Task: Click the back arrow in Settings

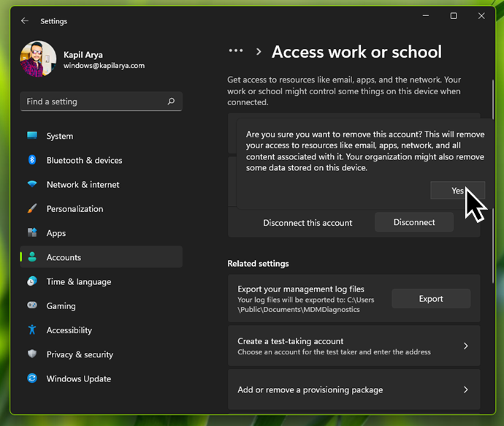Action: pyautogui.click(x=25, y=21)
